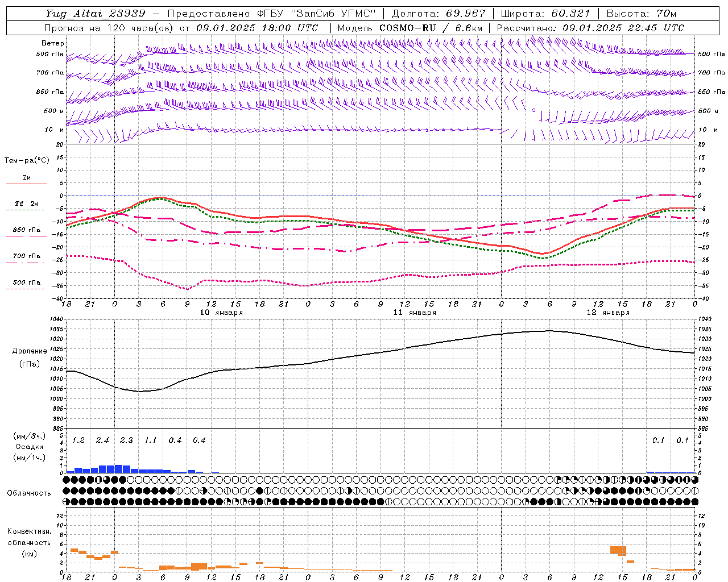728x582 pixels.
Task: Click '500 гПа' entry in temperature legend
Action: coord(26,282)
